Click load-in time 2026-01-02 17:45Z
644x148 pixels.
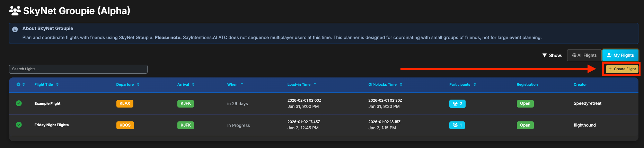tap(304, 122)
